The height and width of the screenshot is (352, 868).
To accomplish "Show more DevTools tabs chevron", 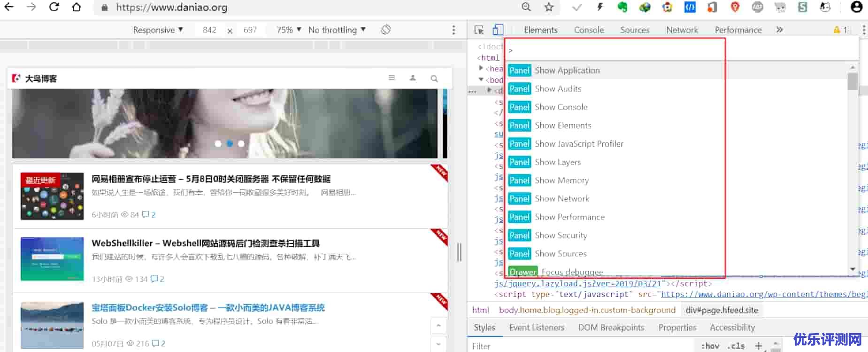I will pos(780,30).
